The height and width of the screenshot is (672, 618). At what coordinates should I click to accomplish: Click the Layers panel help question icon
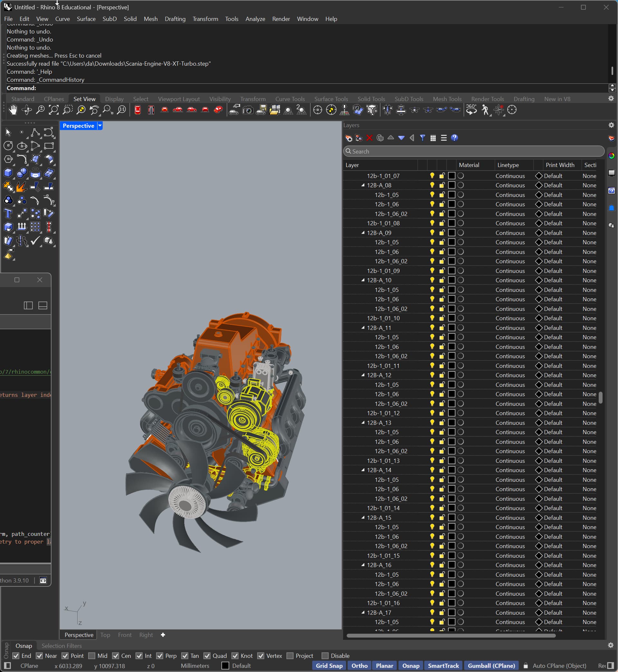coord(454,138)
